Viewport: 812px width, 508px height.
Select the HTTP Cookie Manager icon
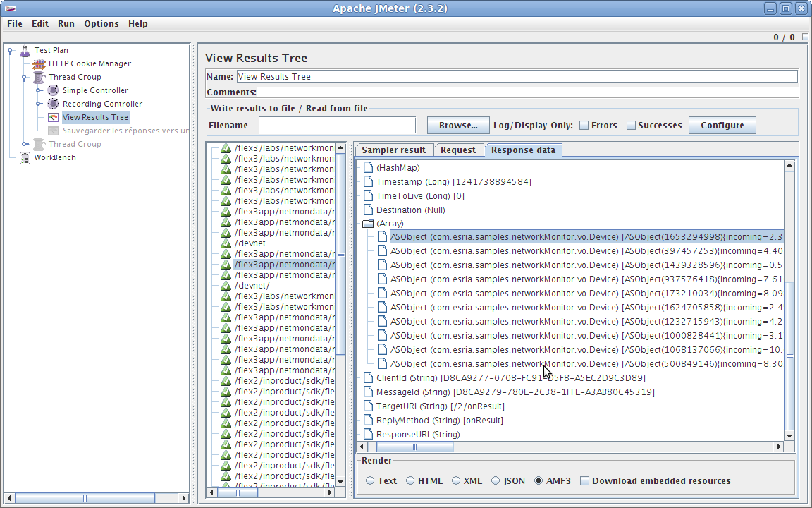tap(39, 64)
